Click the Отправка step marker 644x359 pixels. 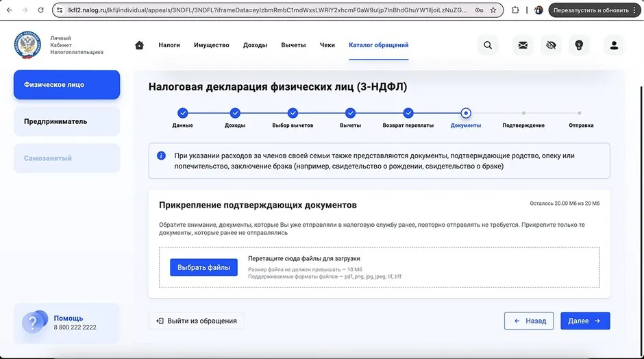tap(580, 113)
